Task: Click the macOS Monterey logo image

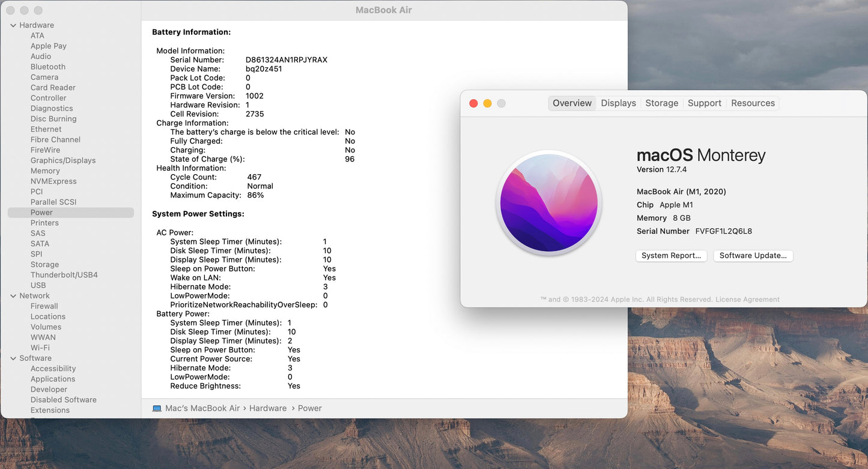Action: [x=550, y=202]
